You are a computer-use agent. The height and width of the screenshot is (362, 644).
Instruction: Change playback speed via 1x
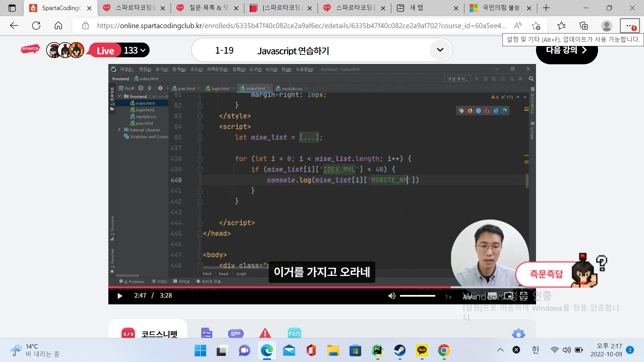point(448,297)
